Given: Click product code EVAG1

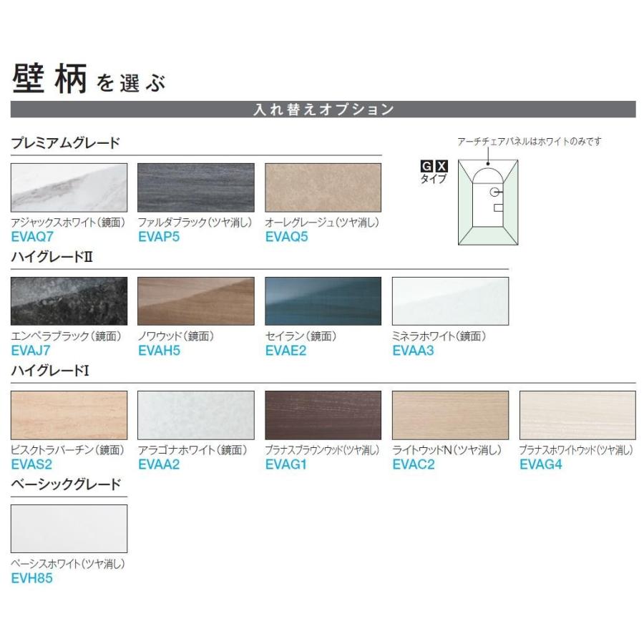Looking at the screenshot, I should pos(286,464).
